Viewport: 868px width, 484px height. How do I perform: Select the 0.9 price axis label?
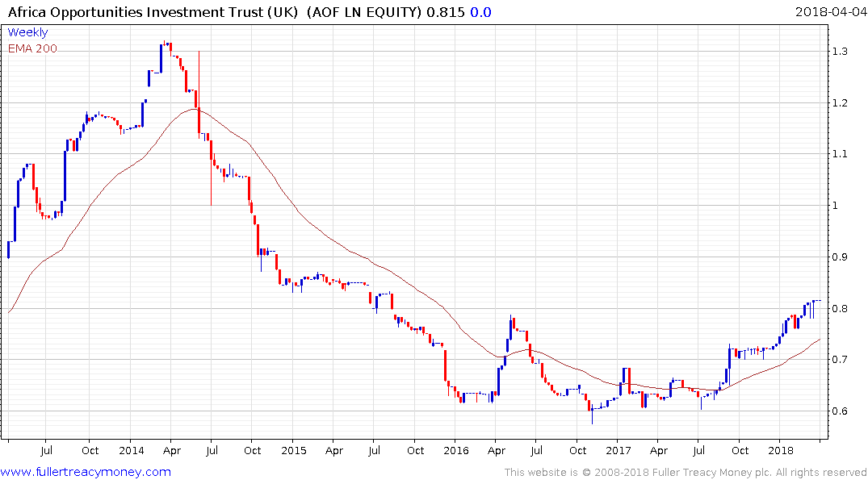click(839, 257)
